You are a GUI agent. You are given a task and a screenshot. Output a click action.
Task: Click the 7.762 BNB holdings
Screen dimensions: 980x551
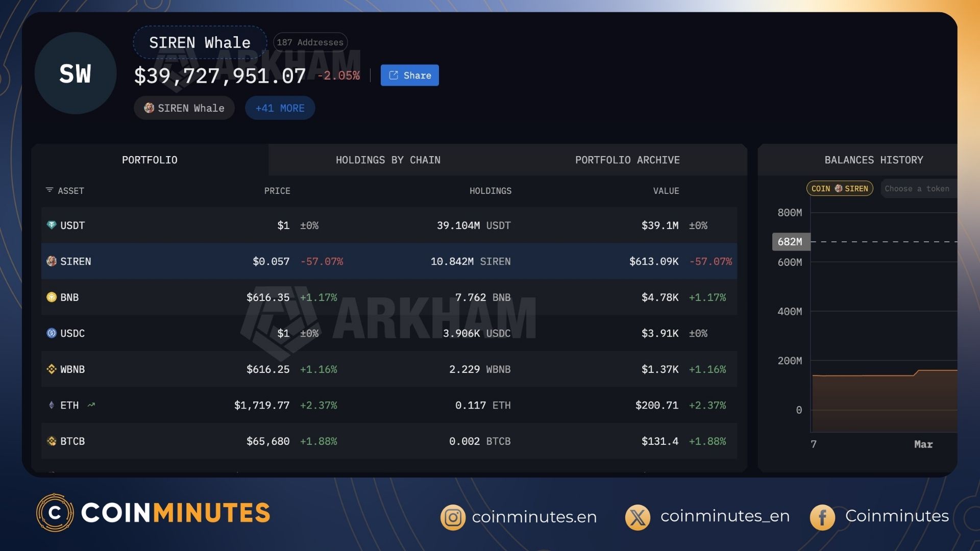click(483, 297)
